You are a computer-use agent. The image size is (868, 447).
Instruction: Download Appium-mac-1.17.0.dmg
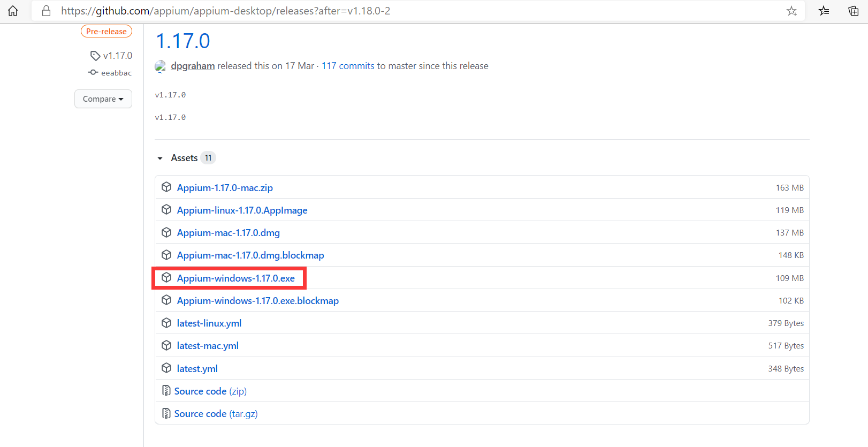coord(229,233)
